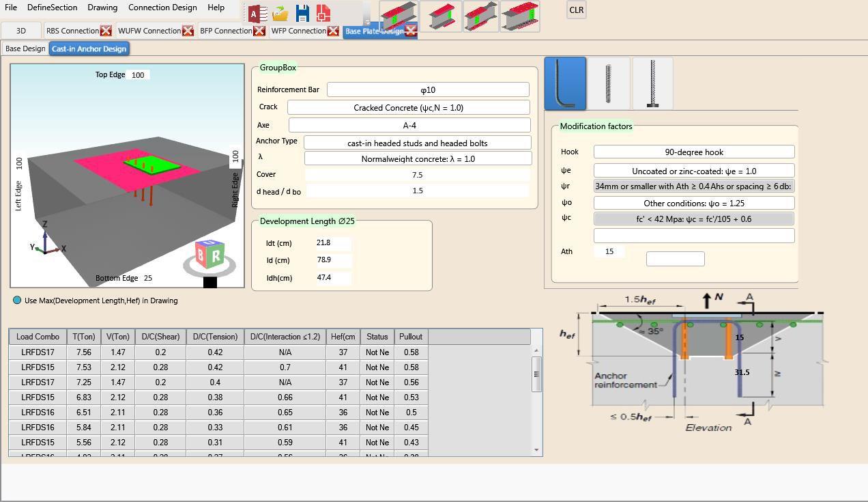Select the hooked anchor bar type icon
The width and height of the screenshot is (868, 502).
565,83
